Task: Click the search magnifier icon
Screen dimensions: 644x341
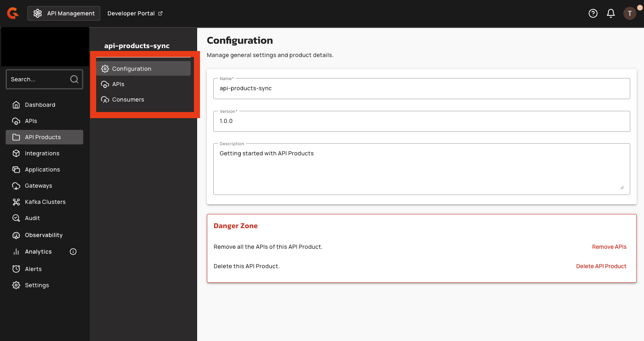Action: tap(74, 79)
